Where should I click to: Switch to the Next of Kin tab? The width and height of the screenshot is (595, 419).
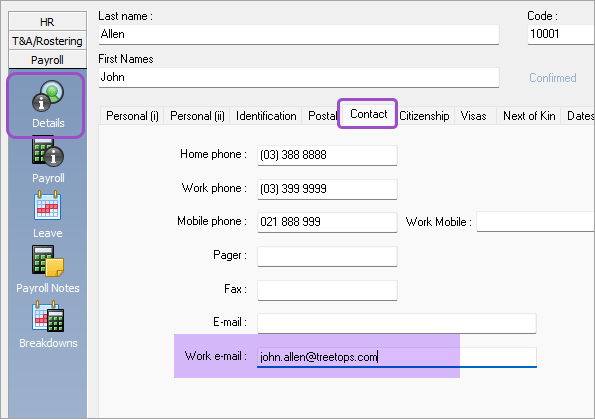click(529, 116)
